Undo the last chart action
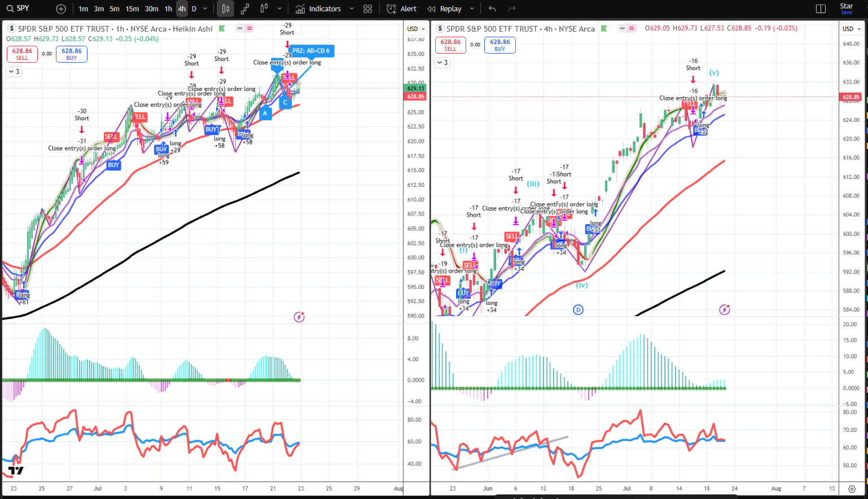Image resolution: width=868 pixels, height=499 pixels. pos(492,9)
